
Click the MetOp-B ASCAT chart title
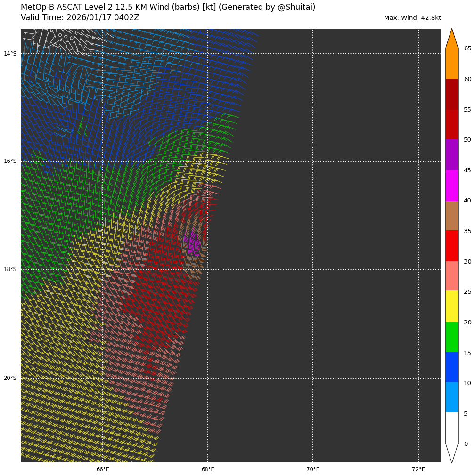click(x=168, y=8)
